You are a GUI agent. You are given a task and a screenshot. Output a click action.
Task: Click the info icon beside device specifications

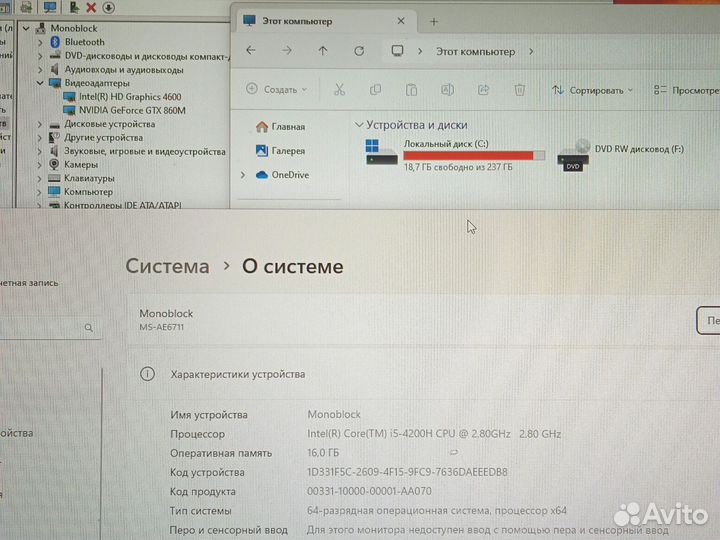pyautogui.click(x=147, y=374)
